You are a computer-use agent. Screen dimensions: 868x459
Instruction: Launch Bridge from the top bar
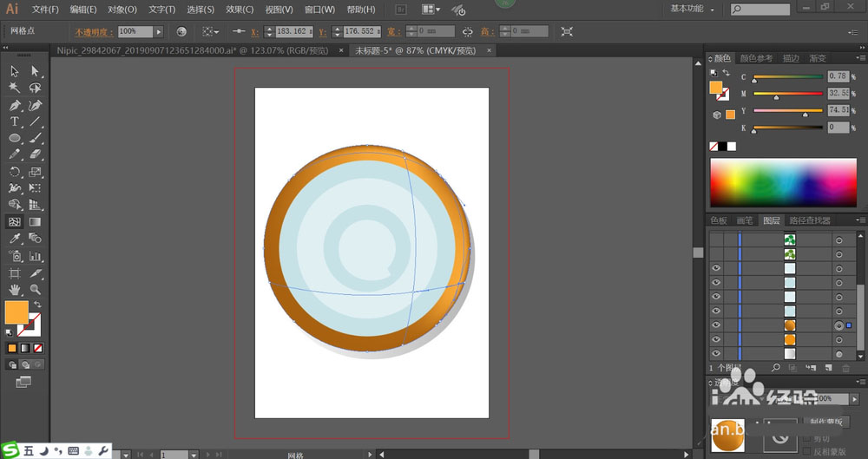tap(401, 10)
